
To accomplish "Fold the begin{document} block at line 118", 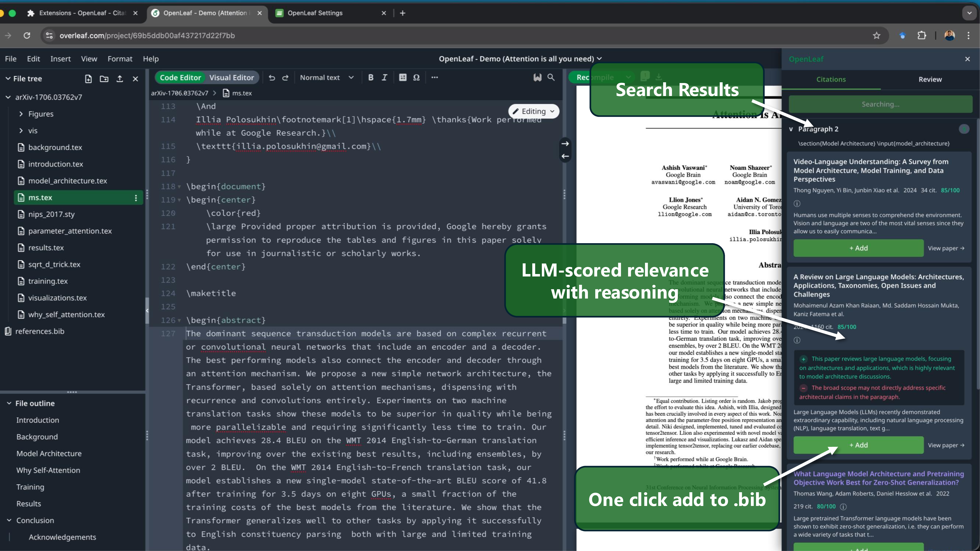I will pyautogui.click(x=179, y=187).
